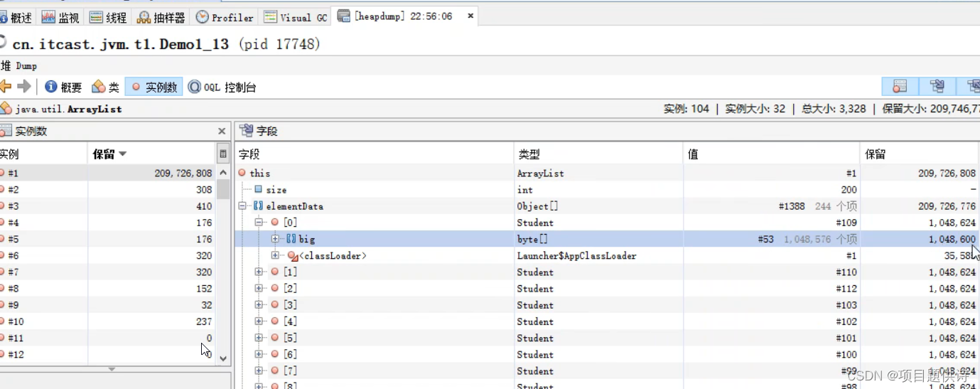980x389 pixels.
Task: Click the fields table 保留 column header
Action: point(920,154)
